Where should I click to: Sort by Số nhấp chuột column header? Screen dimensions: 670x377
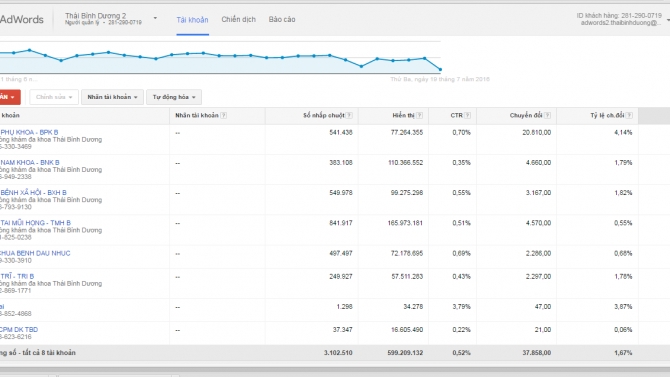pyautogui.click(x=323, y=115)
